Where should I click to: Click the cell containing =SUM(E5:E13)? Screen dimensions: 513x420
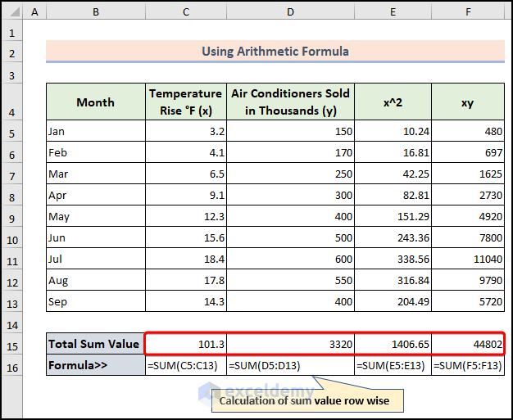tap(393, 365)
